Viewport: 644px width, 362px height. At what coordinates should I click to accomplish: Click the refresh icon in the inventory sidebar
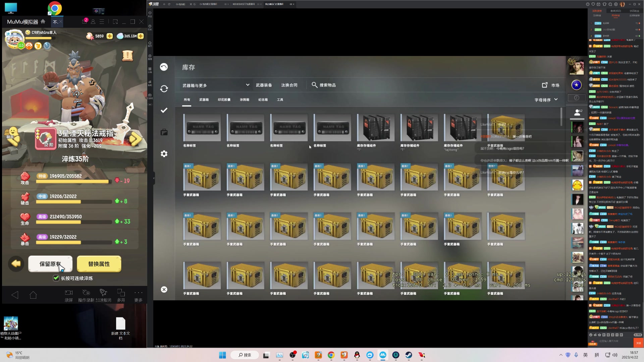click(164, 89)
